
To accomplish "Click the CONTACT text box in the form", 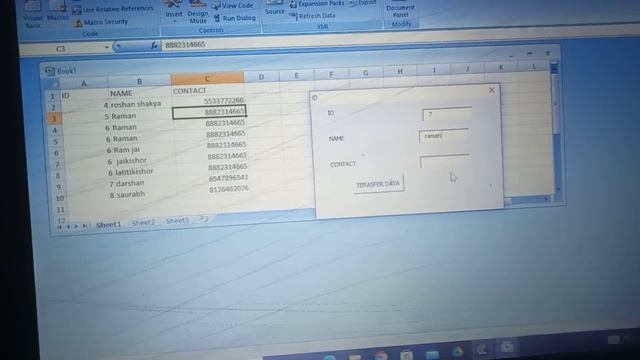I will pos(445,161).
